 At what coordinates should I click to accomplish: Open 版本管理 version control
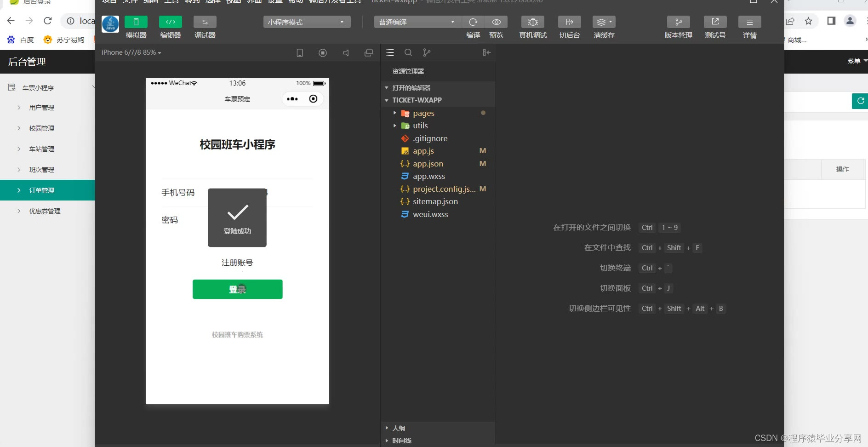pos(679,22)
